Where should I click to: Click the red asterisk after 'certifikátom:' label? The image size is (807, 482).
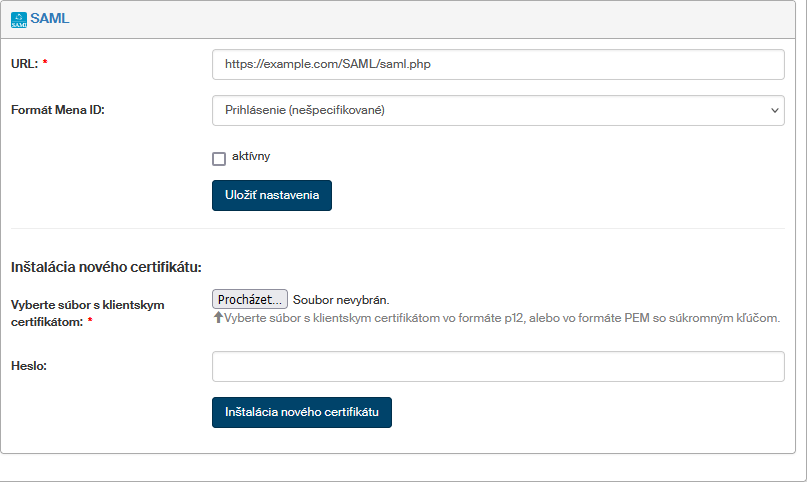tap(90, 322)
